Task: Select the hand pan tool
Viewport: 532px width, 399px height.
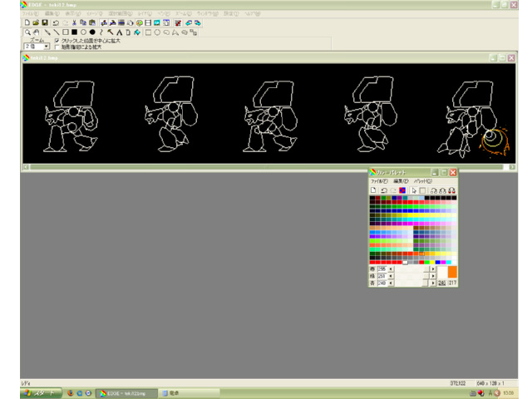Action: coord(37,32)
